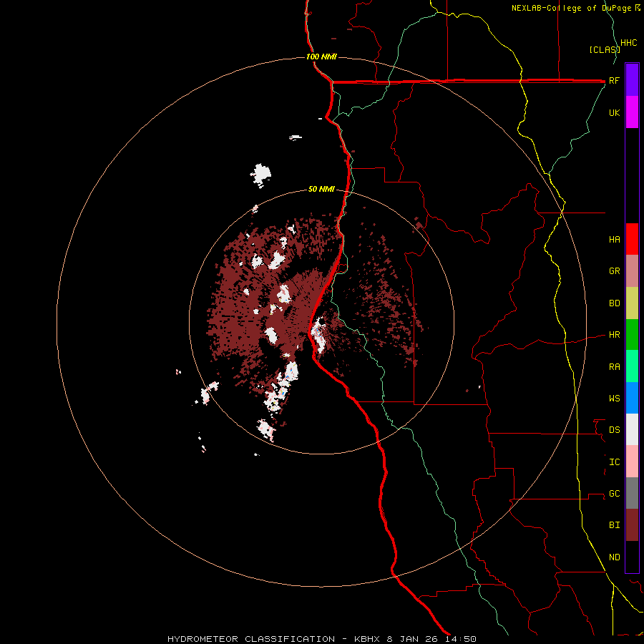
Task: Click the ND black legend swatch
Action: click(632, 557)
